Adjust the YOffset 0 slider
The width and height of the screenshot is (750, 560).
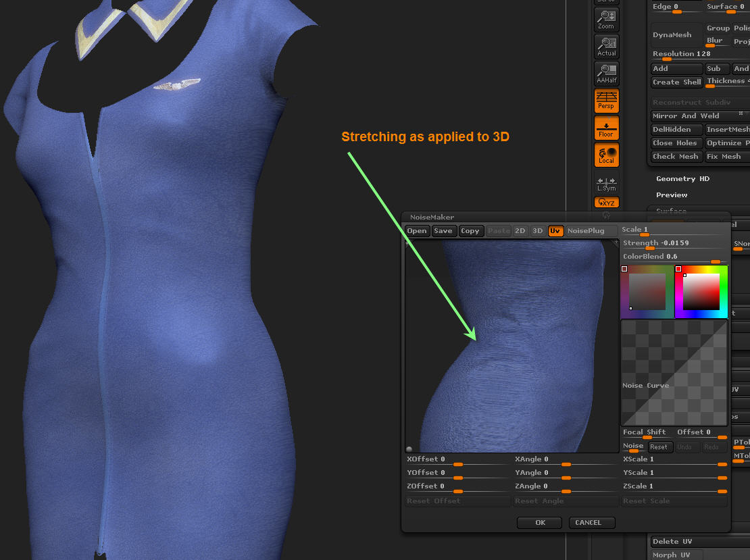457,474
